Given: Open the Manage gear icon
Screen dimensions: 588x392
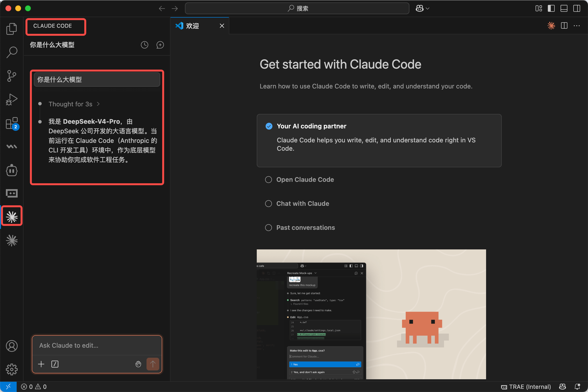Looking at the screenshot, I should [x=12, y=369].
